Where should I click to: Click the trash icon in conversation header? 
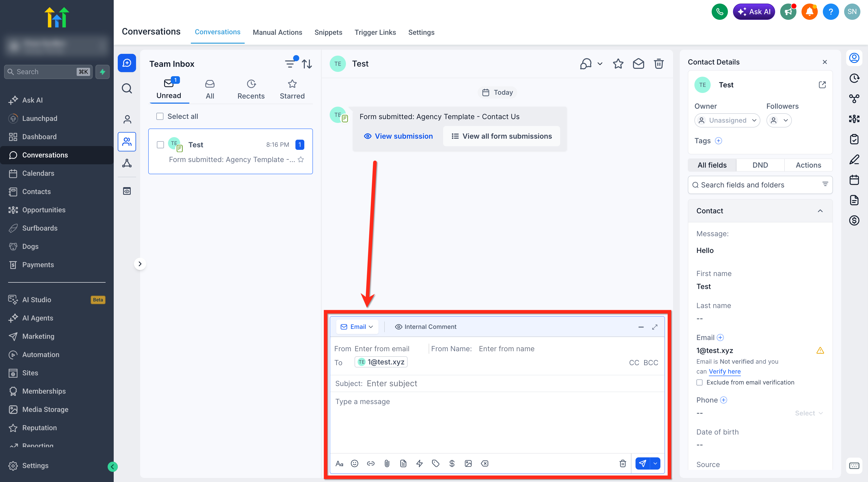pos(658,64)
